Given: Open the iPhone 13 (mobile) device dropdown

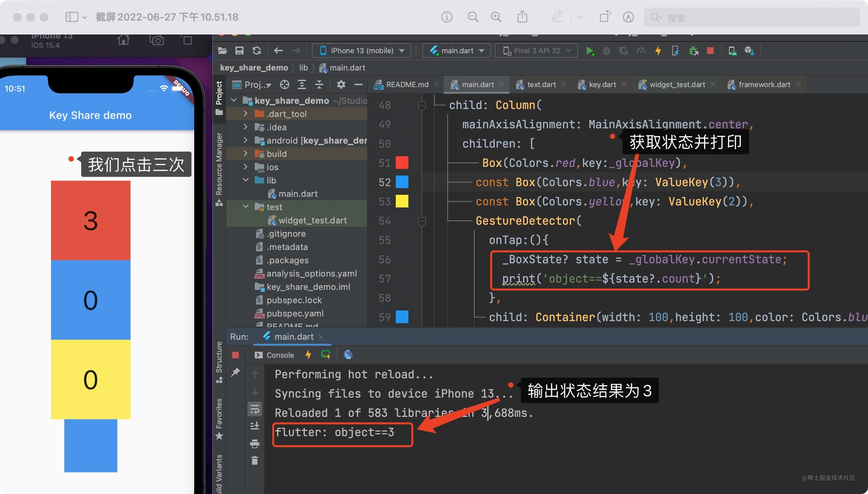Looking at the screenshot, I should pos(362,51).
